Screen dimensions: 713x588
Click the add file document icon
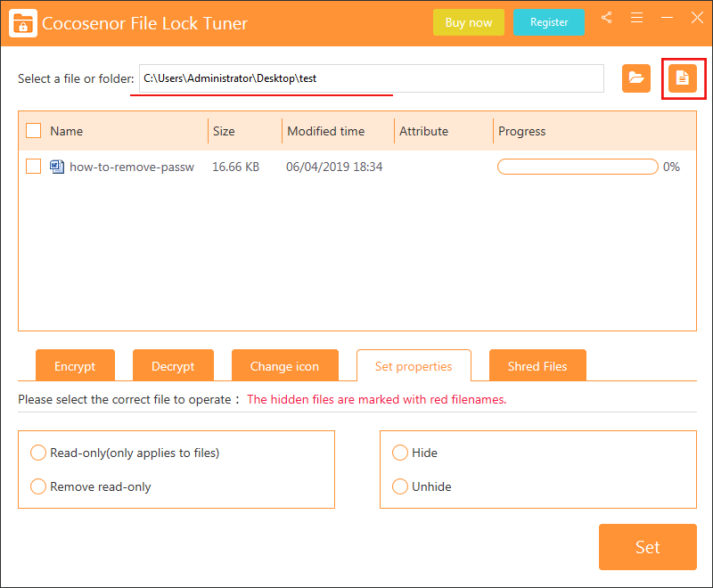[683, 78]
